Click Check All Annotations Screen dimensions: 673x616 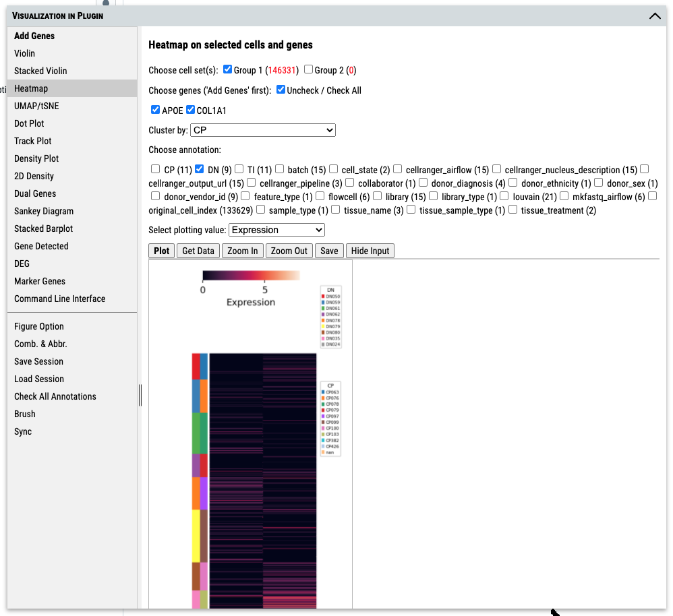click(54, 396)
